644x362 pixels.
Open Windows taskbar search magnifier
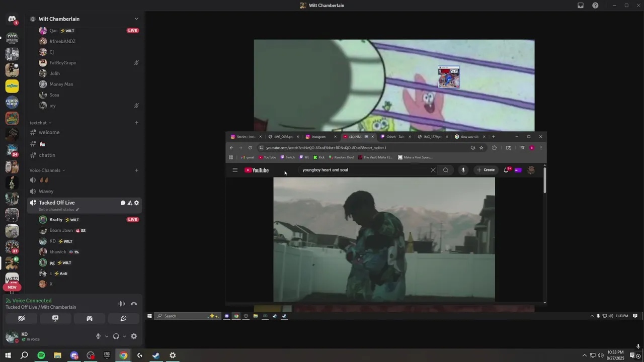pos(24,355)
